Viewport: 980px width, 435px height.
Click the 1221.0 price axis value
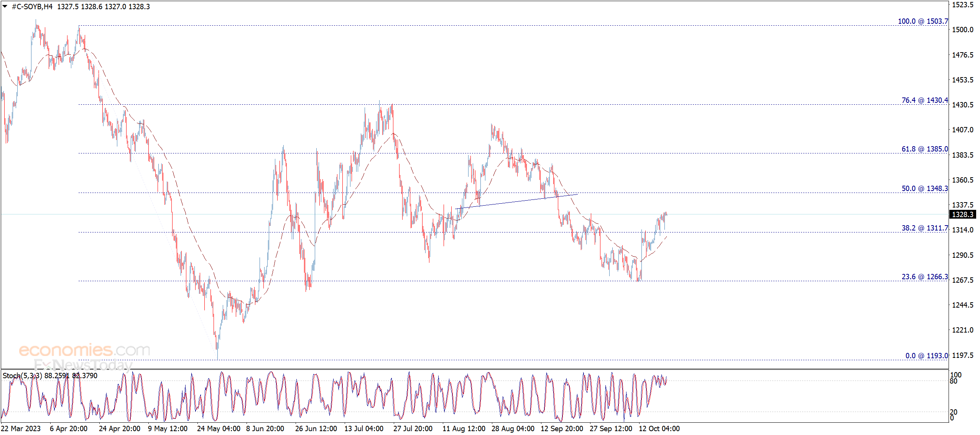tap(963, 330)
